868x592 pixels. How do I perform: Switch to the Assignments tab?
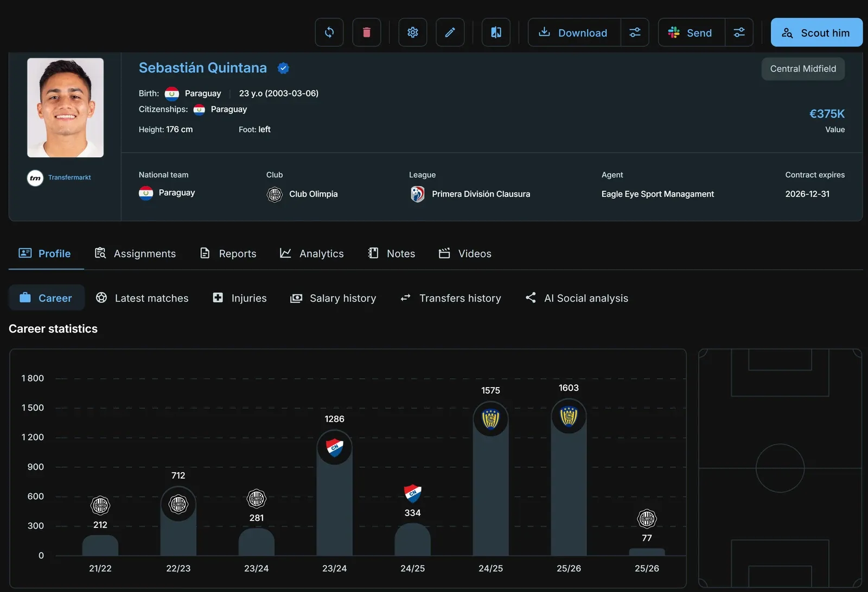(136, 254)
